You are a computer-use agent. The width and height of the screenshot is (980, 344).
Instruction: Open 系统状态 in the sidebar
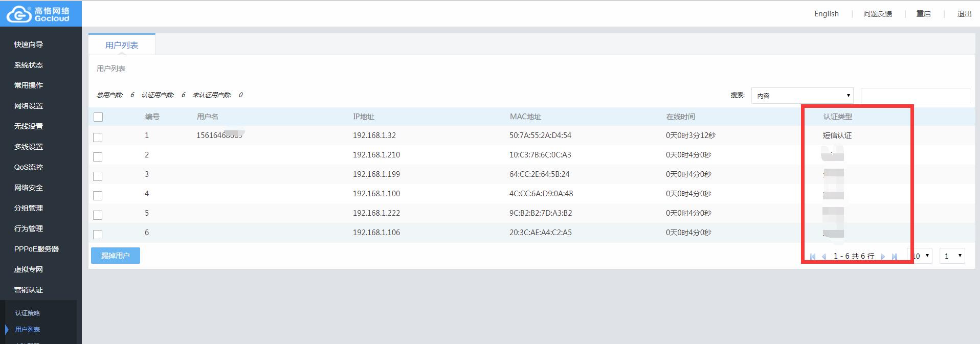tap(29, 65)
